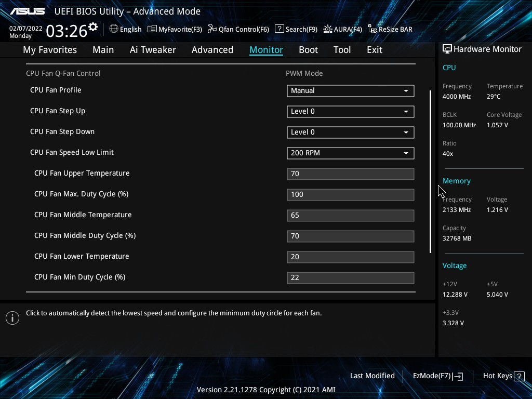Viewport: 532px width, 399px height.
Task: Click the CPU Fan Step Up label
Action: pyautogui.click(x=58, y=111)
